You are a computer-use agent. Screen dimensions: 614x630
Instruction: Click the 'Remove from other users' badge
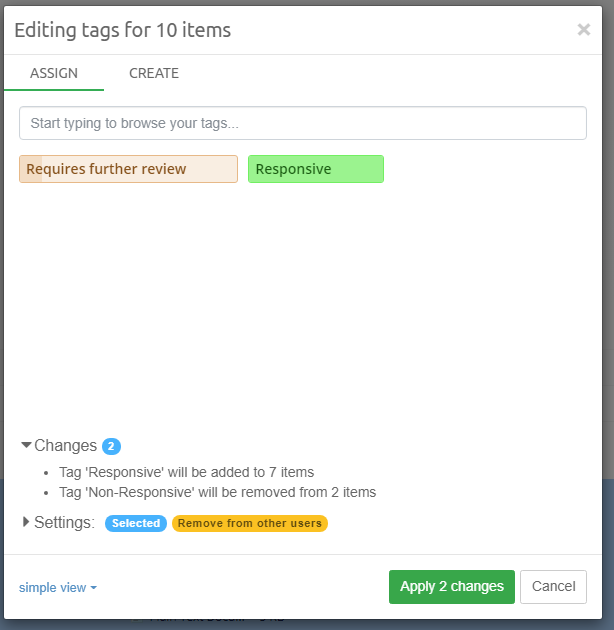[x=250, y=523]
